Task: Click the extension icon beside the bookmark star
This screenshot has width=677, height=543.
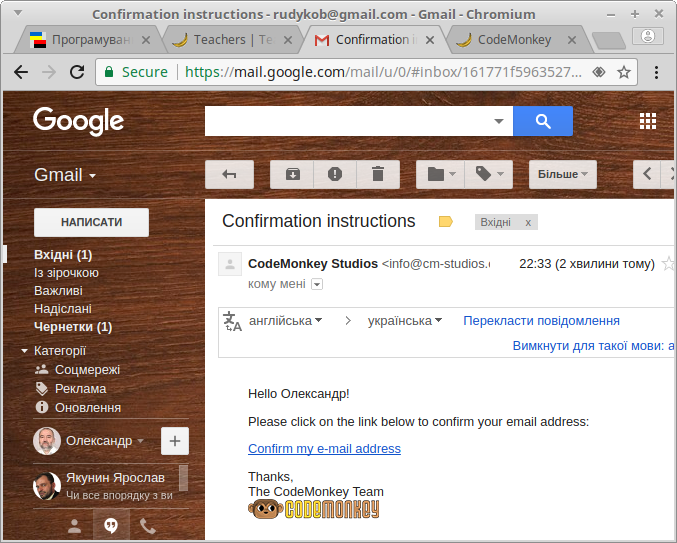Action: point(599,72)
